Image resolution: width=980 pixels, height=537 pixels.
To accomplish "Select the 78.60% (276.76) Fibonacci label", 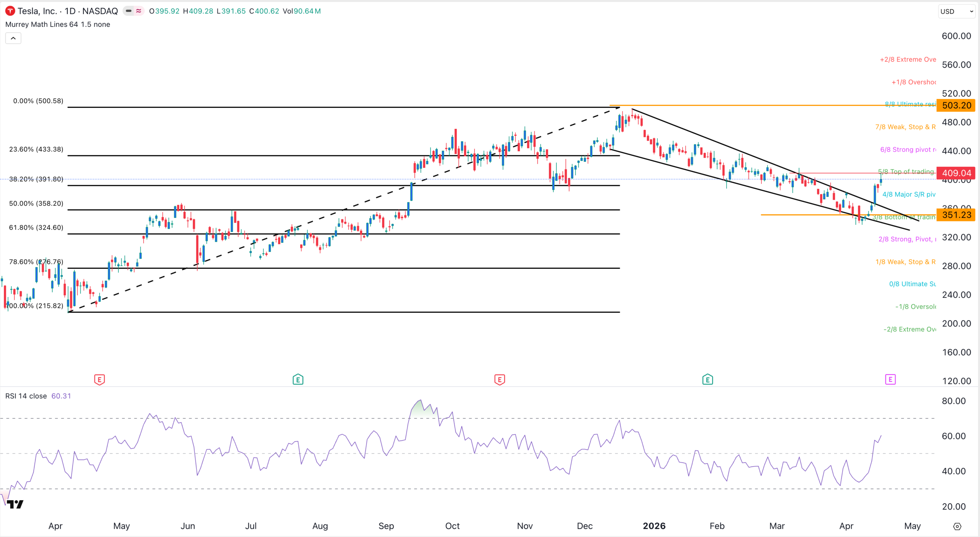I will (x=36, y=262).
